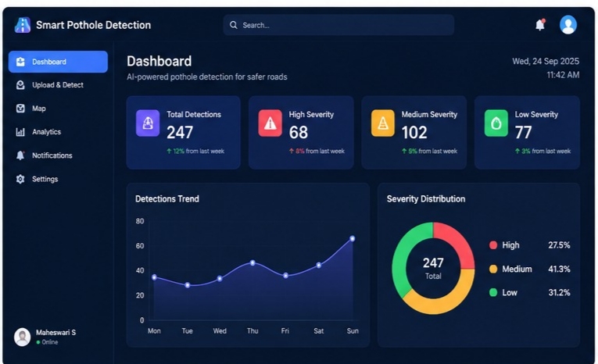Click the Mon x-axis label
598x364 pixels.
point(154,331)
